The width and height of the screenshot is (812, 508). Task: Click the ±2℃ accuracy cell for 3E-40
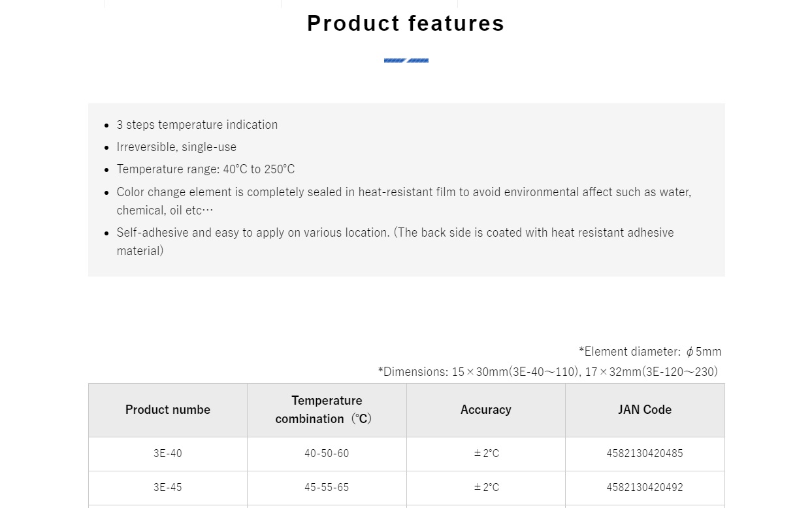coord(486,454)
